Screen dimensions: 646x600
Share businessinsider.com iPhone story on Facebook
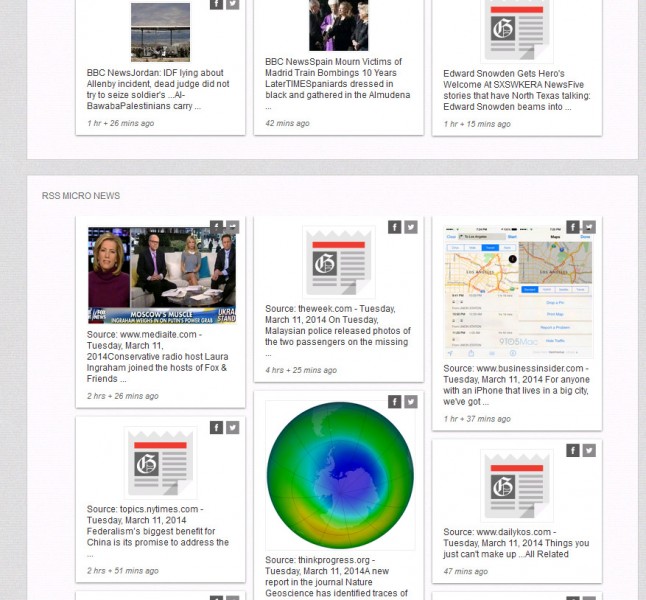573,227
